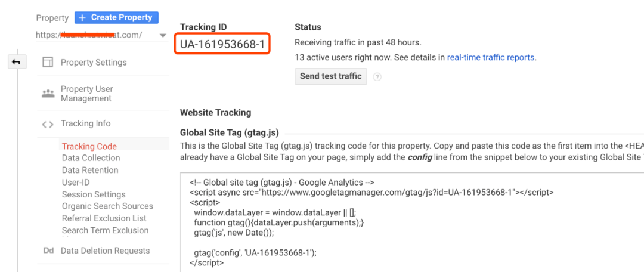Image resolution: width=644 pixels, height=272 pixels.
Task: Click inside the gtag.js code snippet box
Action: click(411, 222)
